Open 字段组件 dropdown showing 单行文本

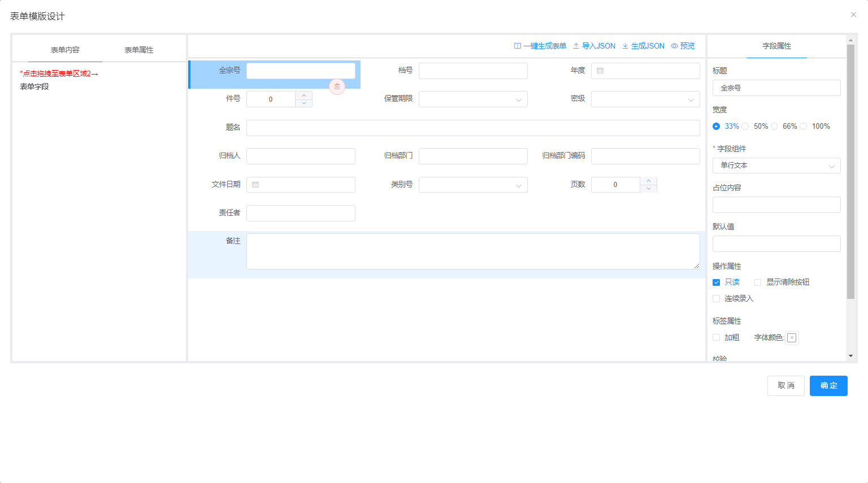pyautogui.click(x=776, y=166)
